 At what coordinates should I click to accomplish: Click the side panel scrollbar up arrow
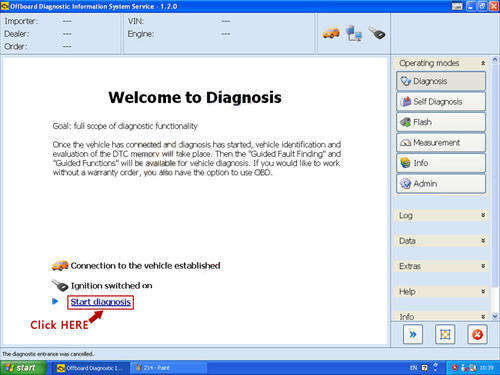[495, 60]
